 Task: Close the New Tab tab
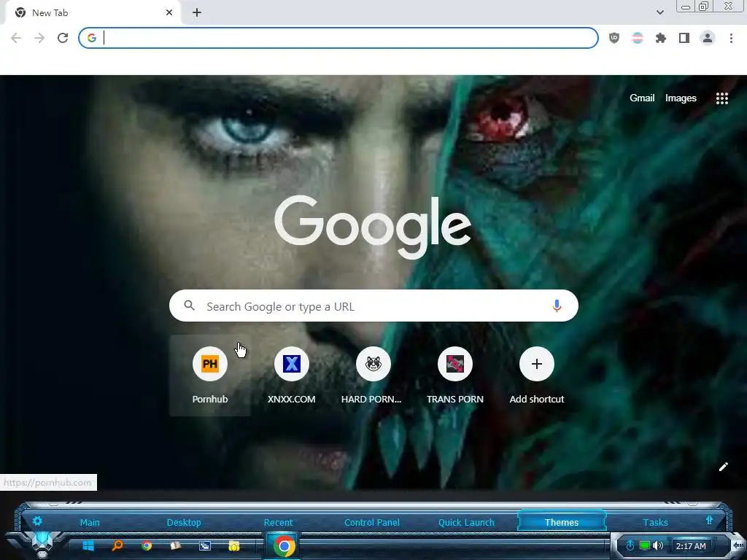tap(169, 13)
